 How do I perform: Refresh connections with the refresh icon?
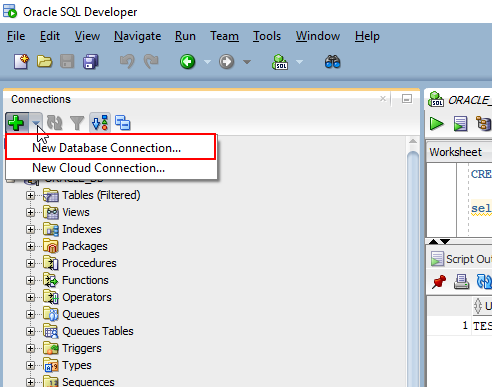(x=55, y=123)
